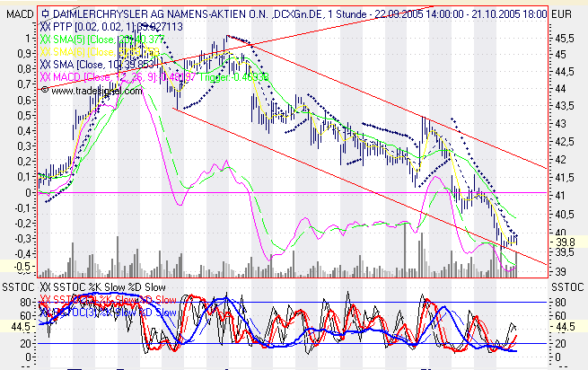
Task: Click the 0,9 value on MACD left axis
Action: click(25, 54)
